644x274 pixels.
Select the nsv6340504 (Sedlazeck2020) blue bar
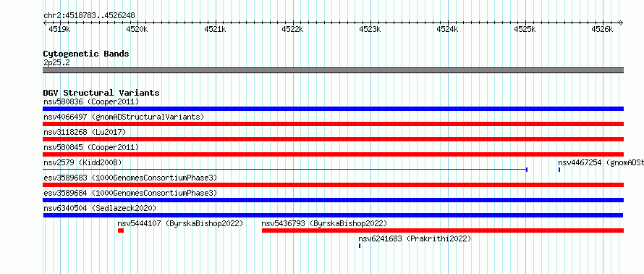pos(333,215)
